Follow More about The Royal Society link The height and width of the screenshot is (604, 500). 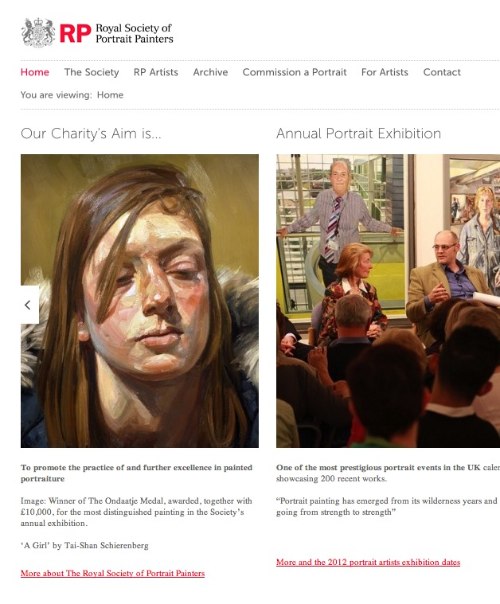pyautogui.click(x=112, y=573)
